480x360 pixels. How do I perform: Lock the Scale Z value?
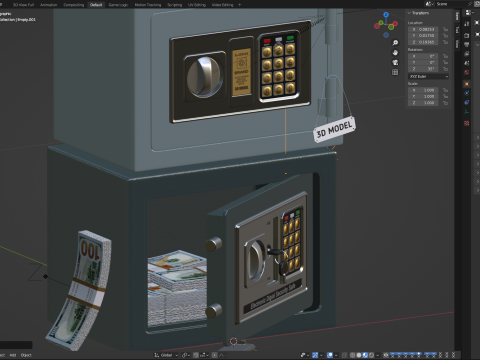pyautogui.click(x=445, y=103)
